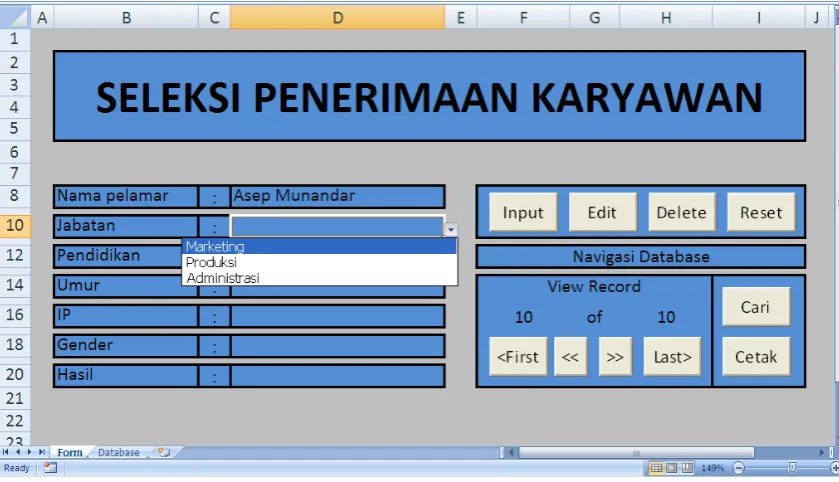Click the macro record icon in status bar

click(x=50, y=468)
